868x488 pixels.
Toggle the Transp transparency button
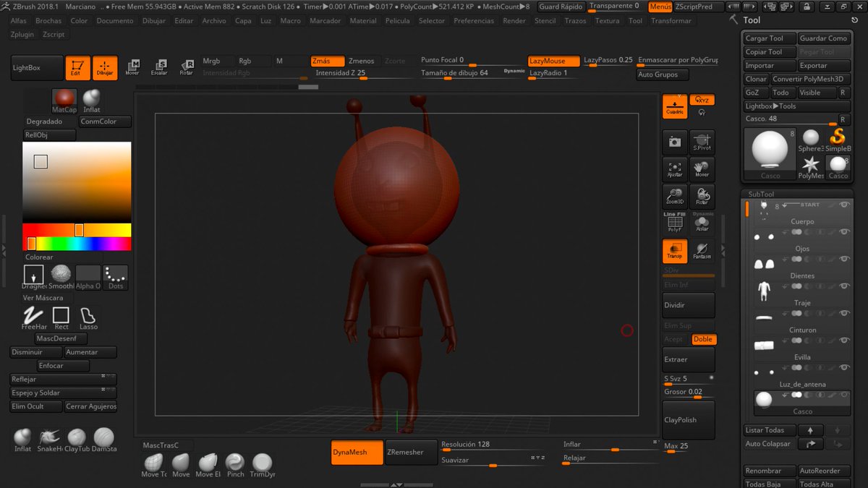point(675,251)
